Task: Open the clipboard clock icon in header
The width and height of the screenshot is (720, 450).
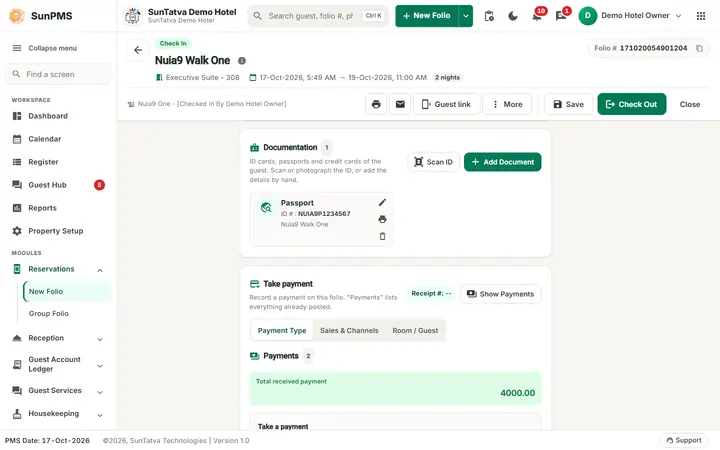Action: 489,16
